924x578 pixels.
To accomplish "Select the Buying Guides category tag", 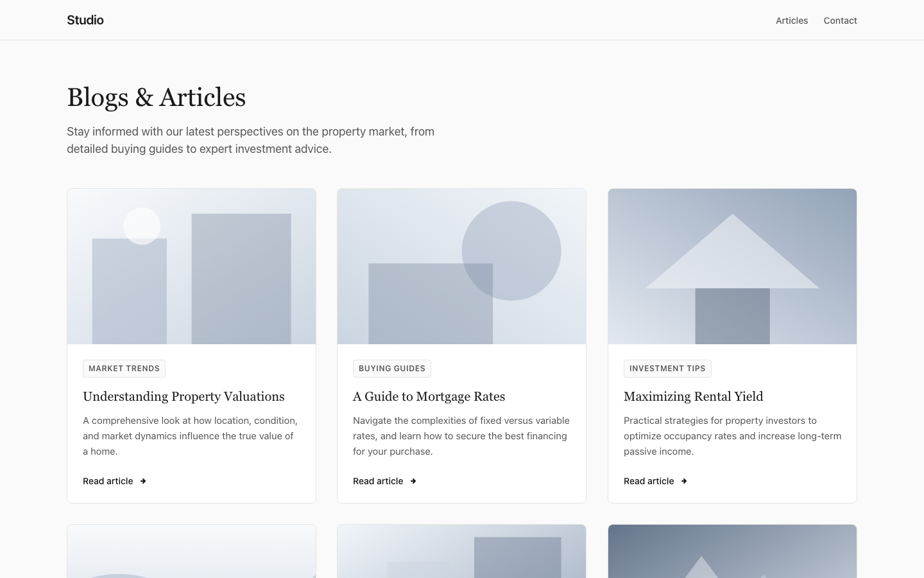I will (x=392, y=369).
